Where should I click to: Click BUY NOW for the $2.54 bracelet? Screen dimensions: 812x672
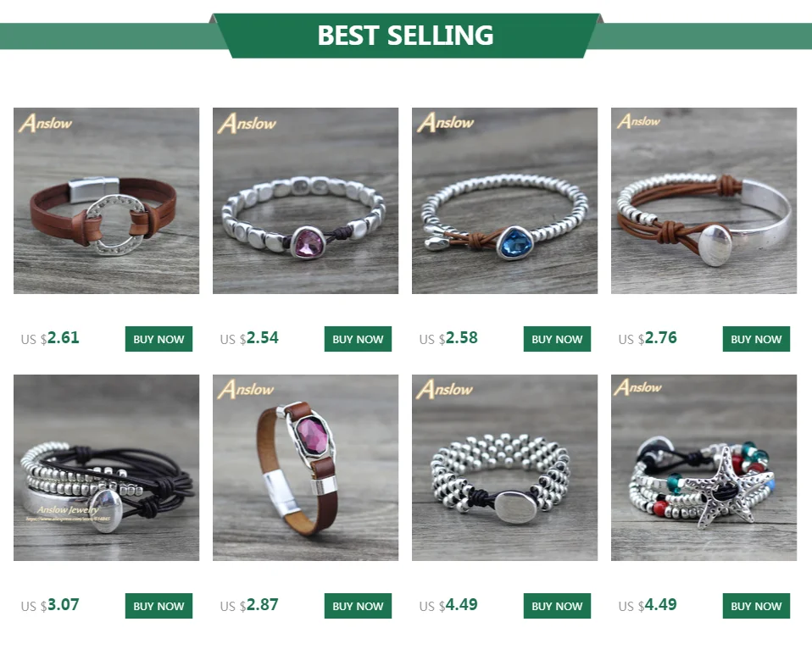click(x=358, y=339)
